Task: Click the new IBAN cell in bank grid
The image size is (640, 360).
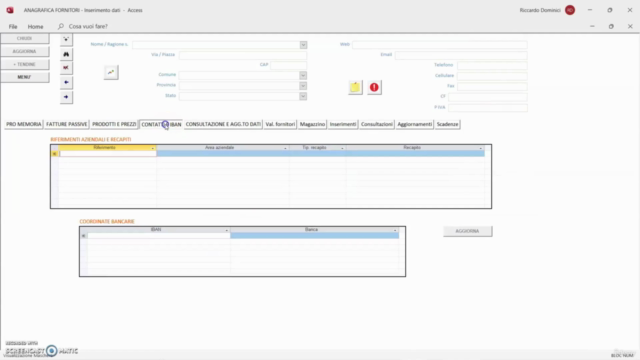Action: click(x=159, y=236)
